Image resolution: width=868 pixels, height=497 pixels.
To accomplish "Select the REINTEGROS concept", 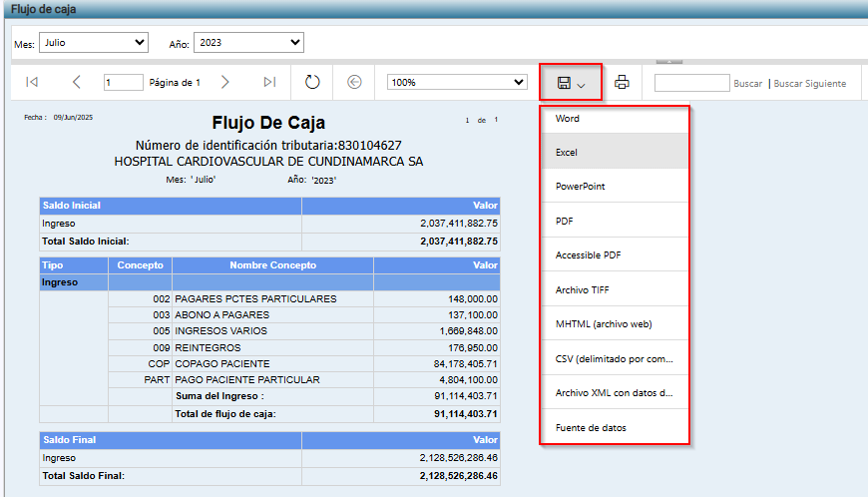I will [208, 347].
